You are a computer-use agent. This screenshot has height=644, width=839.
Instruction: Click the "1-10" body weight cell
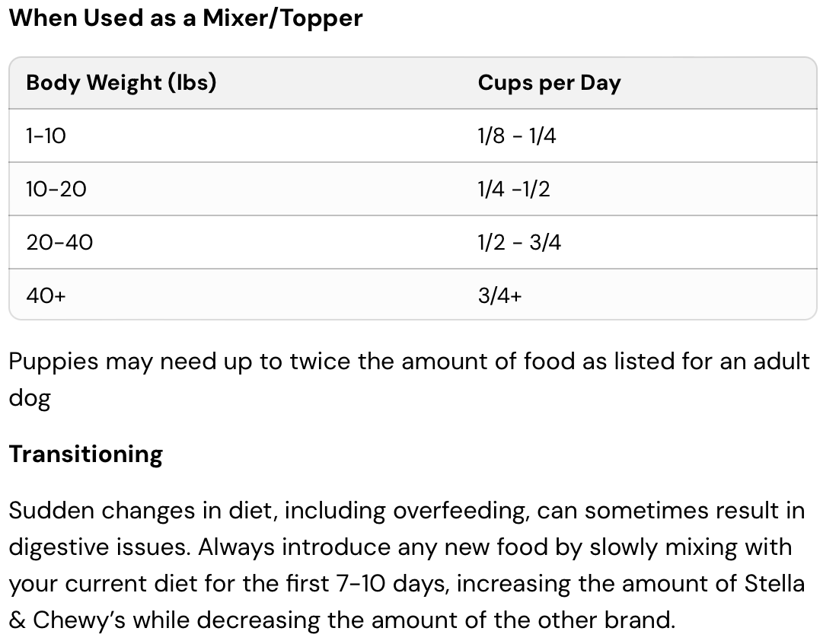46,136
